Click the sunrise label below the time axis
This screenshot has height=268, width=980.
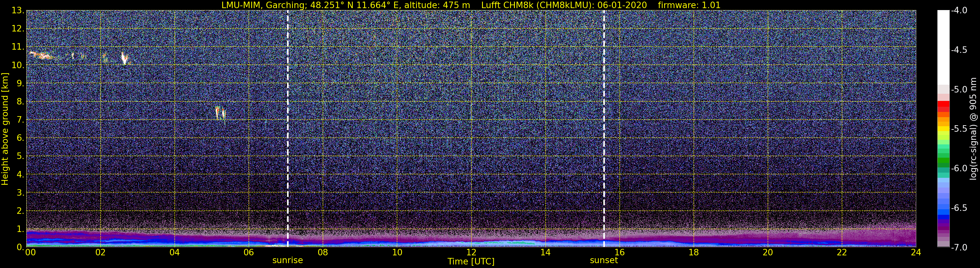[x=288, y=261]
